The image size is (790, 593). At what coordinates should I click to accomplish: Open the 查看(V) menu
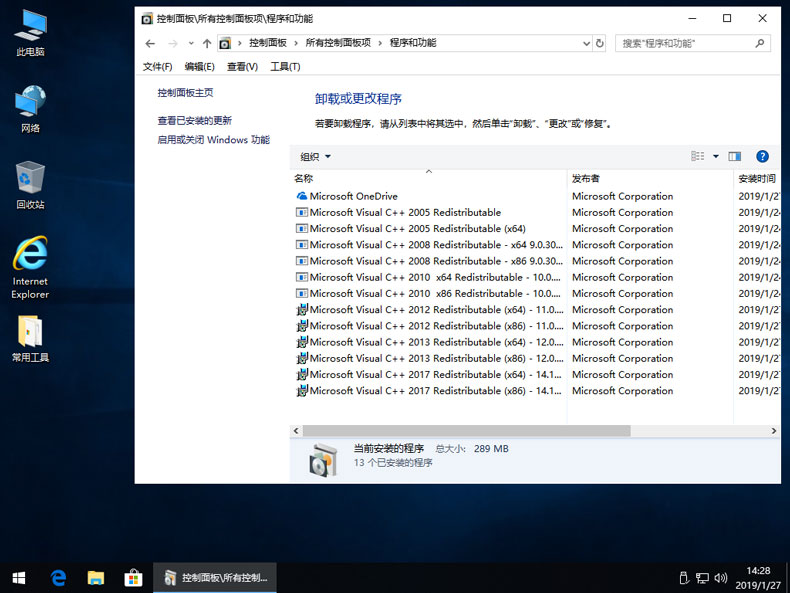(x=242, y=67)
